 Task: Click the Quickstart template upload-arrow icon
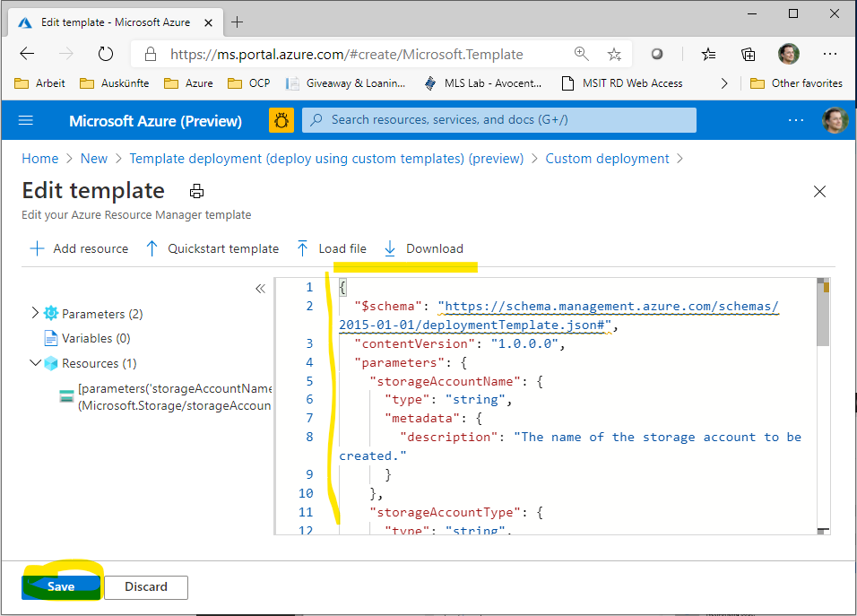[x=151, y=248]
